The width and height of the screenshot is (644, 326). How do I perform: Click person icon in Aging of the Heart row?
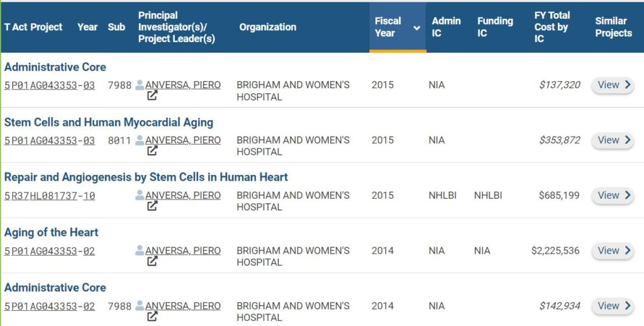pos(140,250)
